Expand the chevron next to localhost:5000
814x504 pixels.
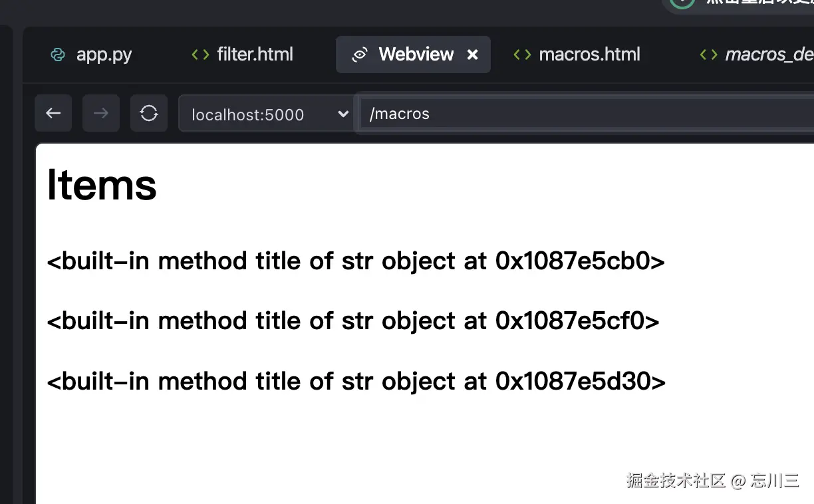point(343,114)
